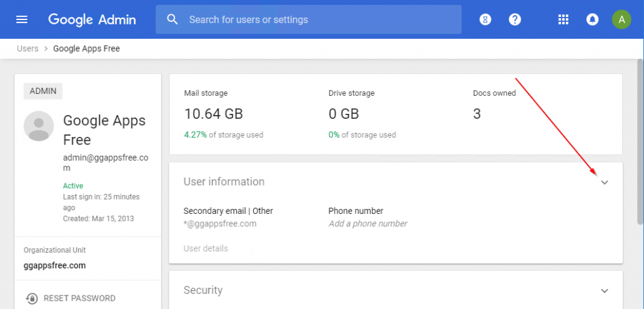The image size is (644, 309).
Task: Click the admin@ggappsfree.com email address
Action: click(106, 163)
